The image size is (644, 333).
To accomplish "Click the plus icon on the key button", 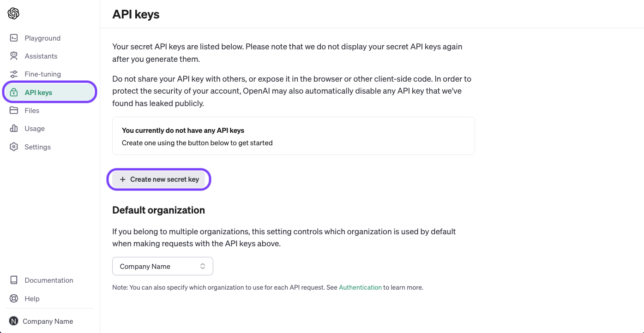I will 122,179.
